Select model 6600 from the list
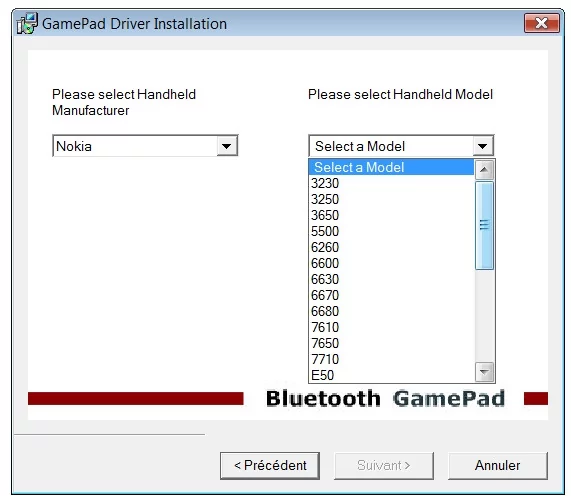Screen dimensions: 571x500 tap(391, 263)
